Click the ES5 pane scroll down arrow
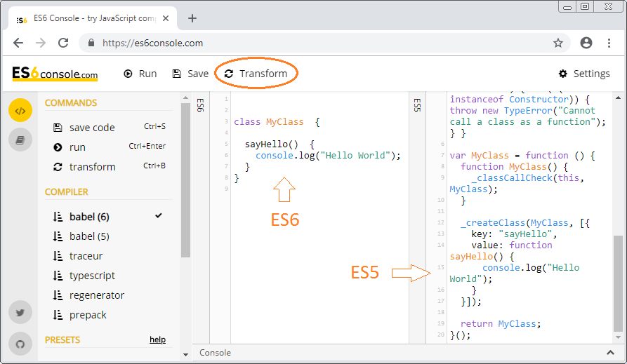 click(618, 337)
